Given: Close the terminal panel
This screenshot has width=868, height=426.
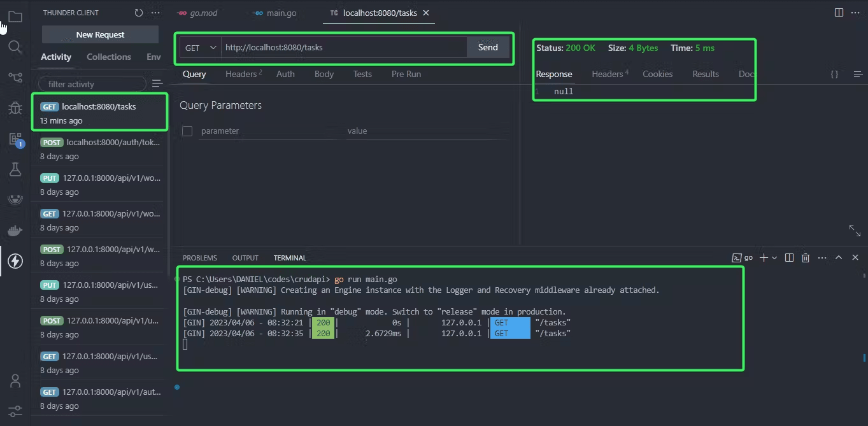Looking at the screenshot, I should tap(855, 257).
